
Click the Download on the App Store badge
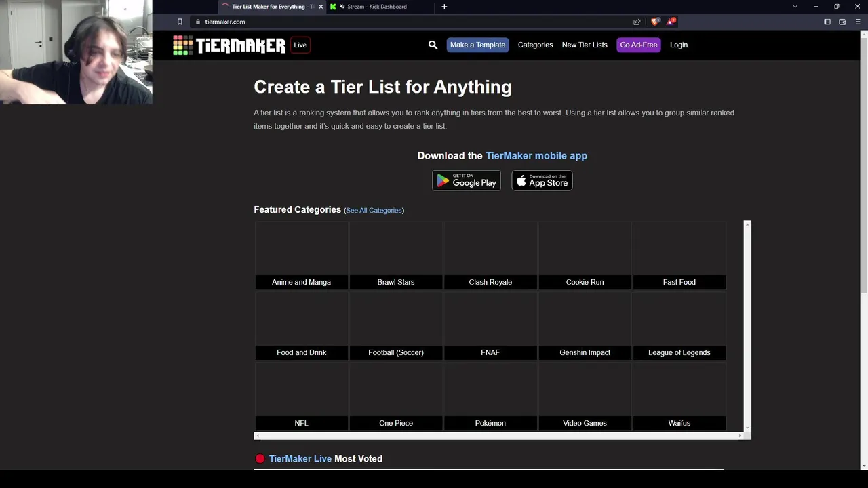click(542, 180)
